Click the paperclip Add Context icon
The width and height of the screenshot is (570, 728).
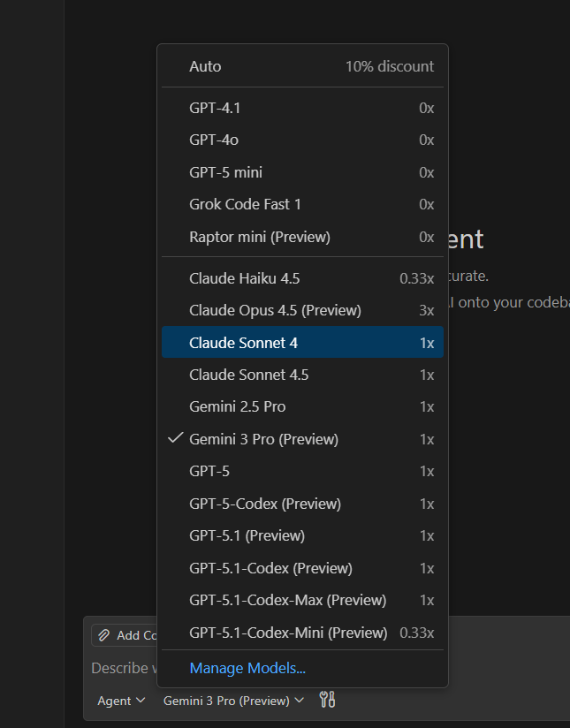click(x=104, y=635)
